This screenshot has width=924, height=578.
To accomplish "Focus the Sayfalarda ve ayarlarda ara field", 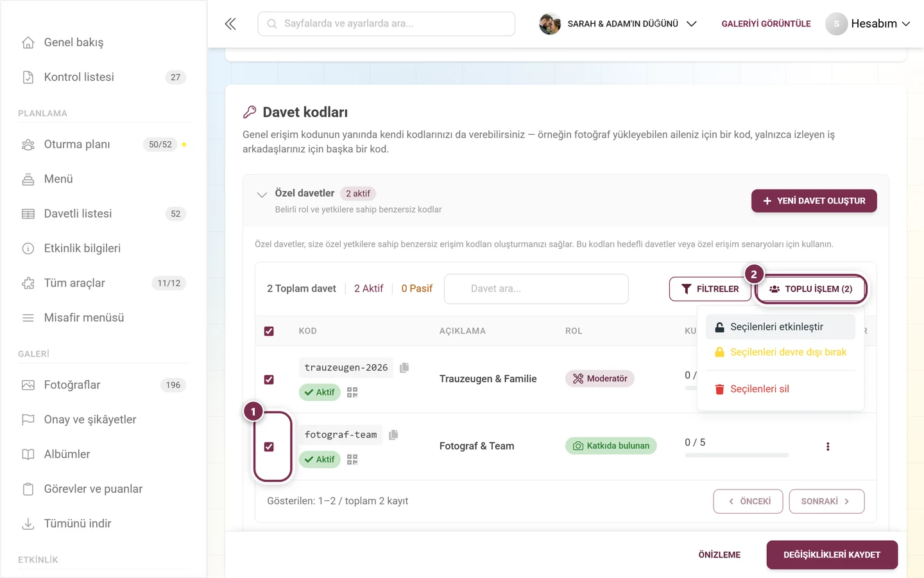I will coord(386,24).
